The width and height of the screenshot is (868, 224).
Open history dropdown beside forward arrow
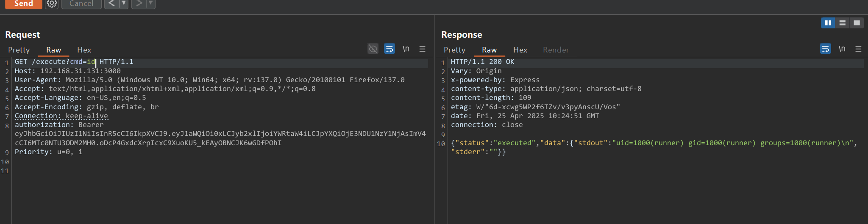150,4
